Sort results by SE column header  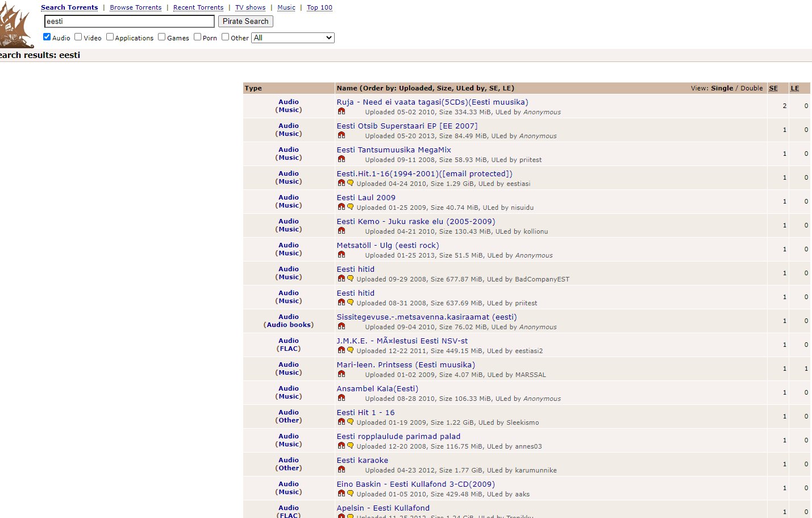[773, 88]
